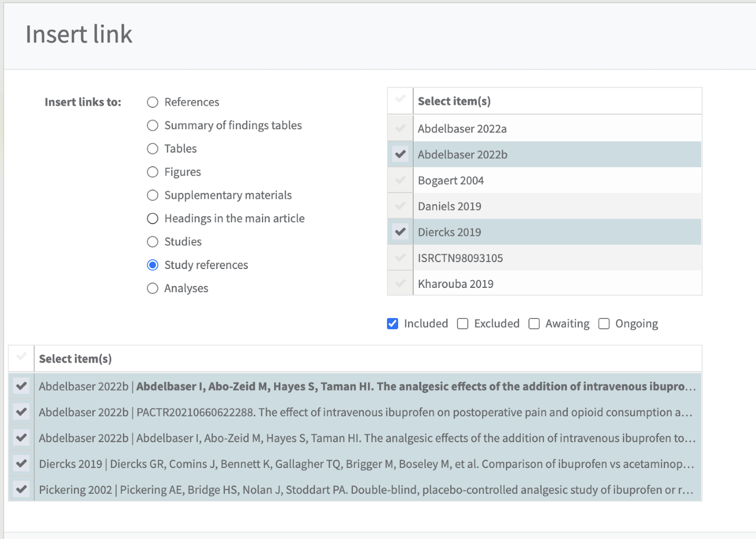Tick the Awaiting filter checkbox

point(534,324)
